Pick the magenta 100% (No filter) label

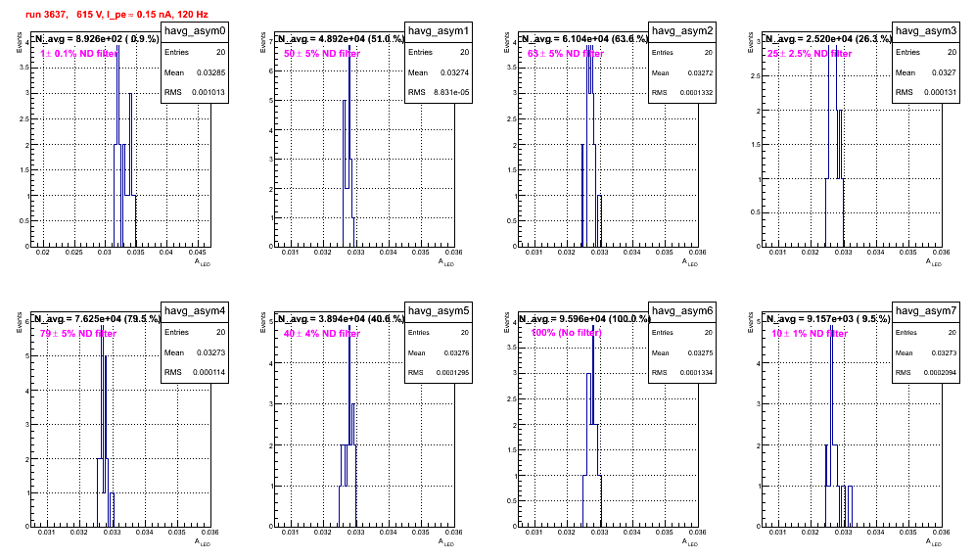(567, 333)
